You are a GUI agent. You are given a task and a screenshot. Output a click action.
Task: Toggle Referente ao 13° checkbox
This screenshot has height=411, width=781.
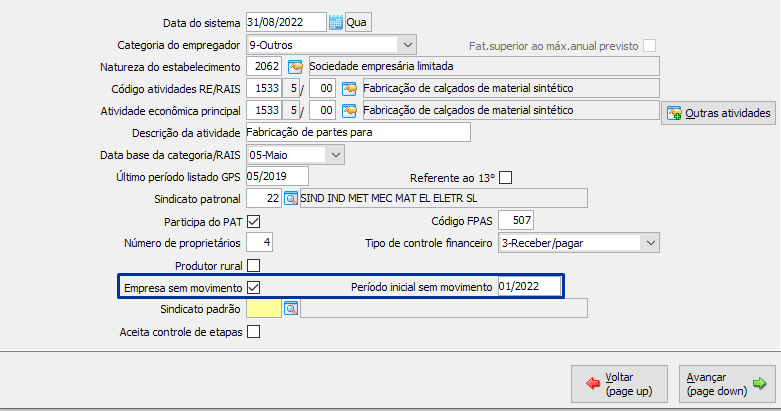(505, 178)
